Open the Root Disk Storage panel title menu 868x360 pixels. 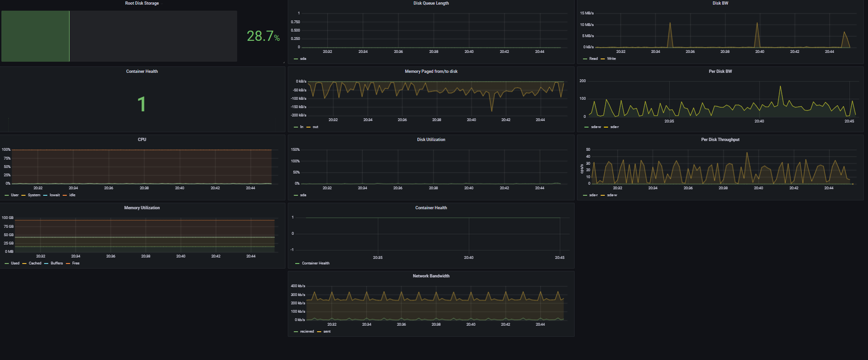point(142,3)
